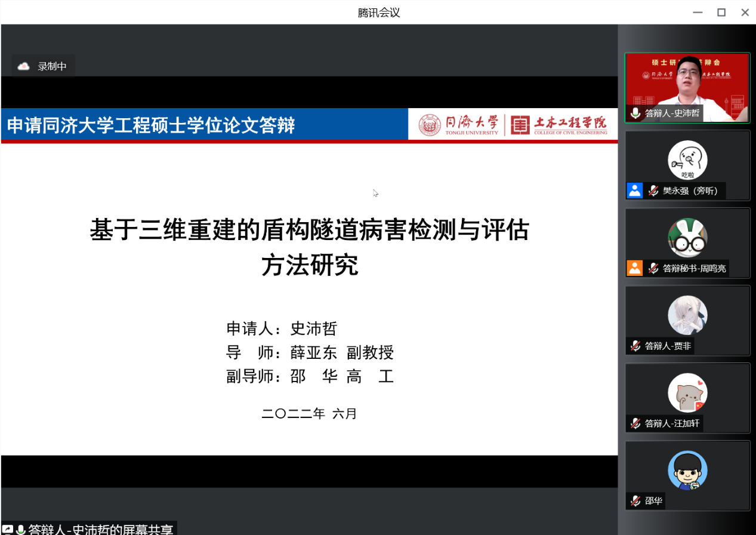The image size is (756, 535).
Task: Click the green microphone icon in bottom share label
Action: coord(20,530)
